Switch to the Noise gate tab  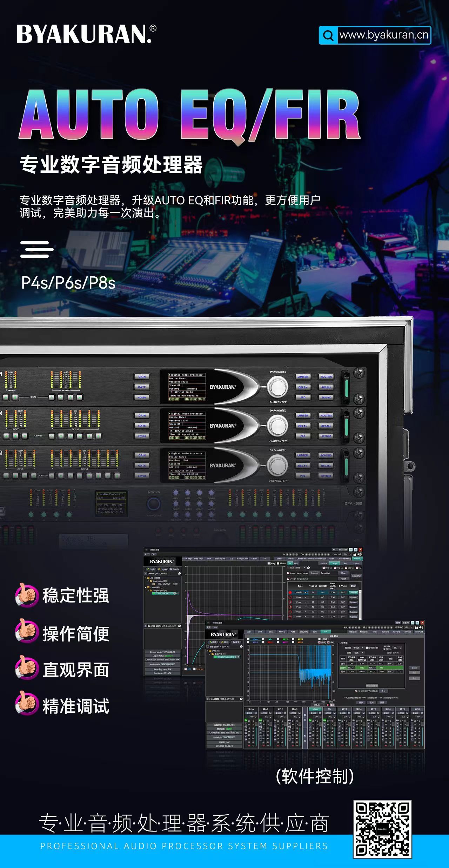click(x=220, y=559)
